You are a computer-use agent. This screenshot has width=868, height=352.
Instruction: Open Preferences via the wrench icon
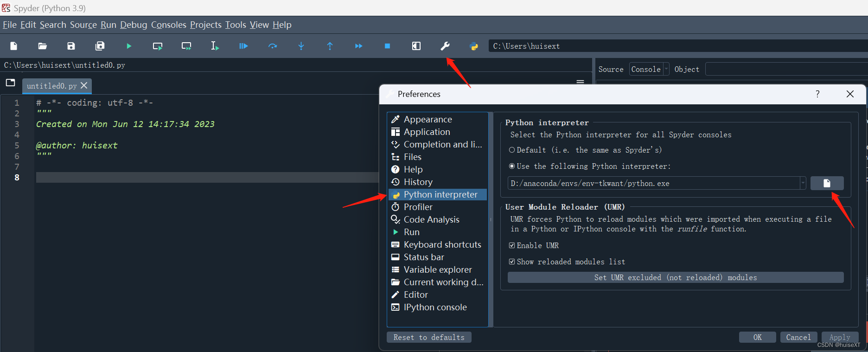coord(445,46)
